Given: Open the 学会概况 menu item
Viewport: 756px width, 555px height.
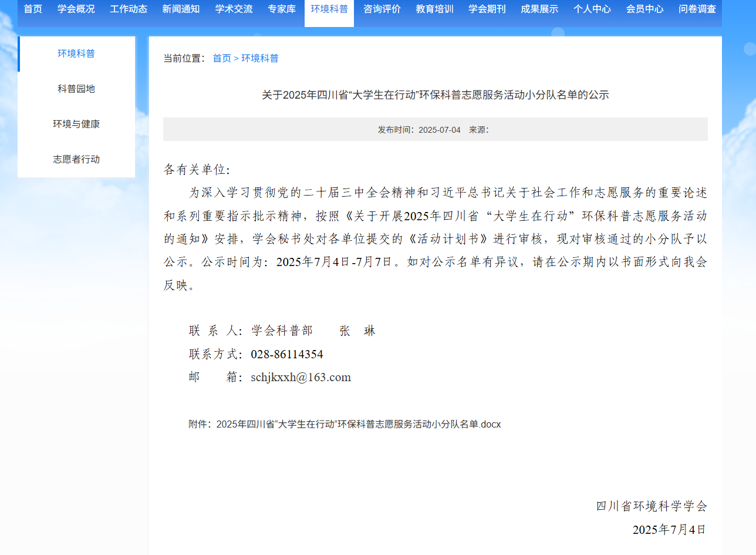Looking at the screenshot, I should pyautogui.click(x=76, y=9).
